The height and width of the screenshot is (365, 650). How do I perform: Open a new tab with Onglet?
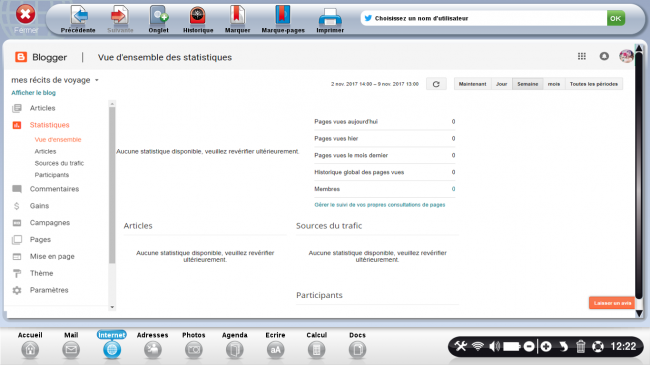158,19
